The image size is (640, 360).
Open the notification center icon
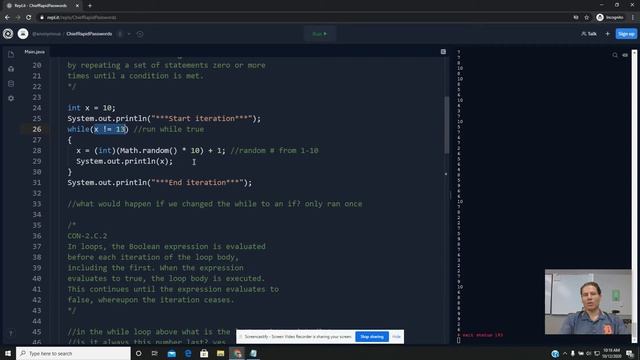tap(630, 353)
